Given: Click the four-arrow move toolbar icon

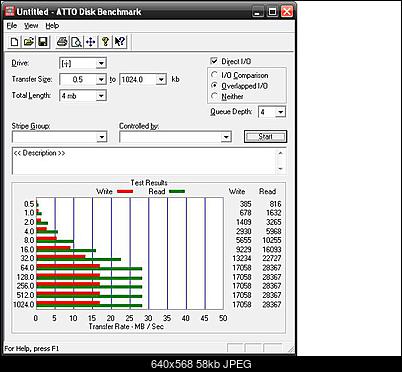Looking at the screenshot, I should (91, 42).
